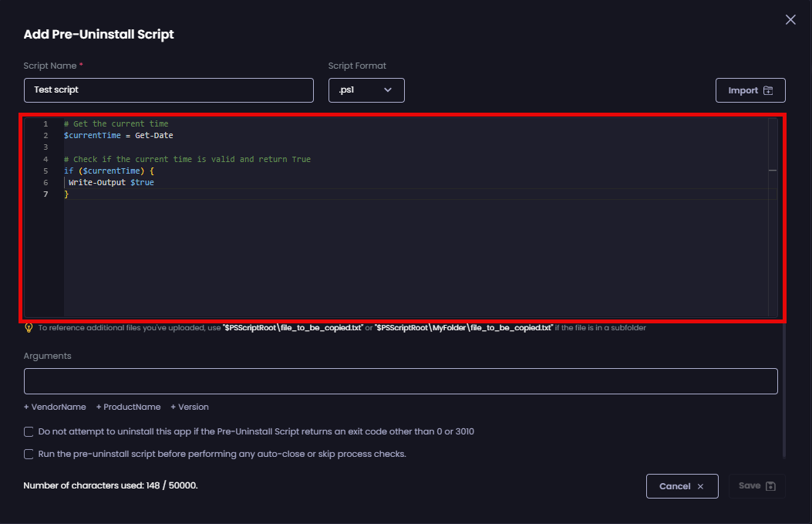Click the lightbulb tip icon below the editor
Viewport: 812px width, 524px height.
[29, 327]
